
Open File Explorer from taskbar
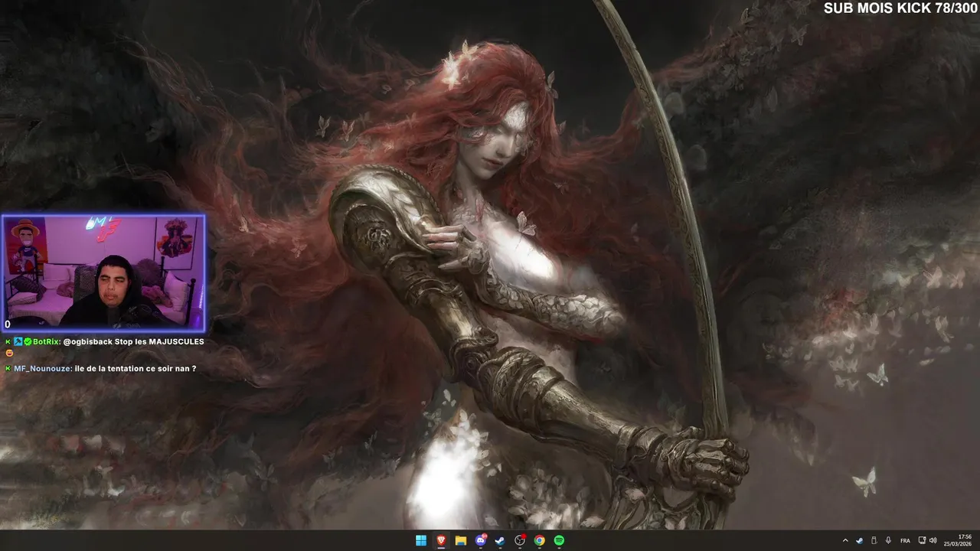click(x=461, y=540)
